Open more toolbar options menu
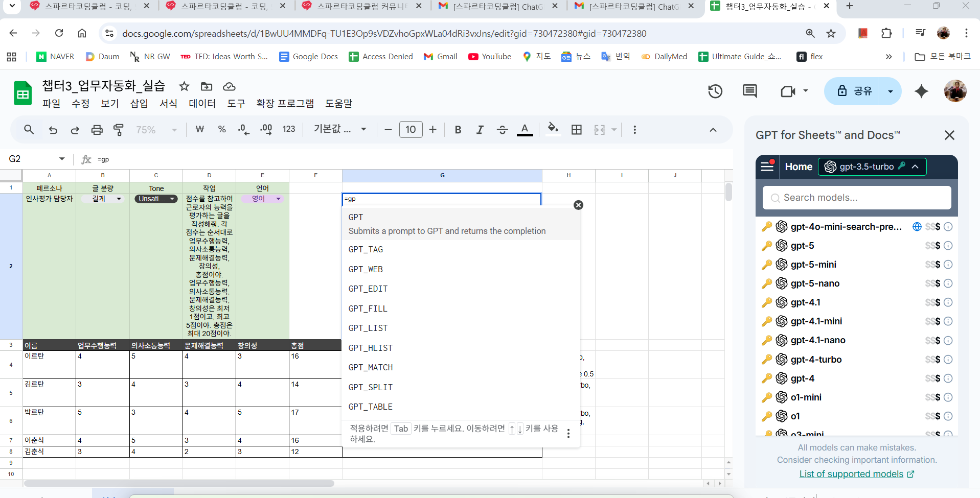The height and width of the screenshot is (498, 980). coord(635,130)
